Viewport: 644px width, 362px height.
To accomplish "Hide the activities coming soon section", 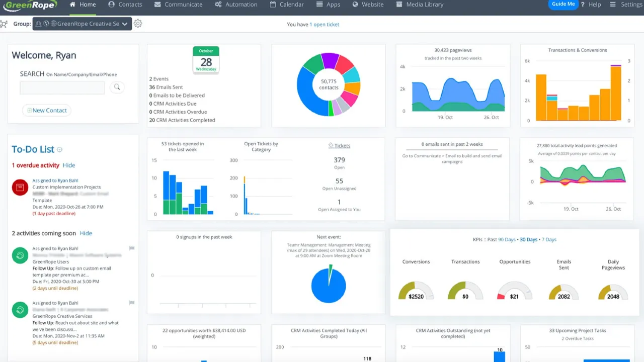I will point(86,233).
